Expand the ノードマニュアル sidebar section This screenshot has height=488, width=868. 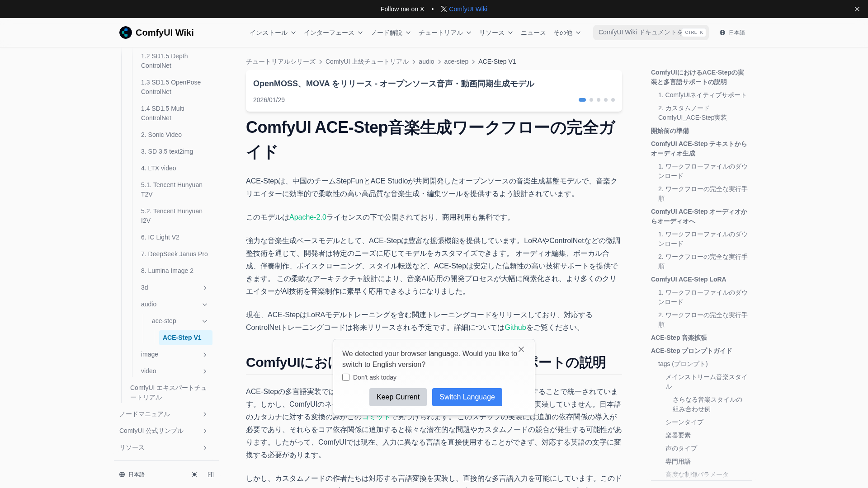[204, 414]
